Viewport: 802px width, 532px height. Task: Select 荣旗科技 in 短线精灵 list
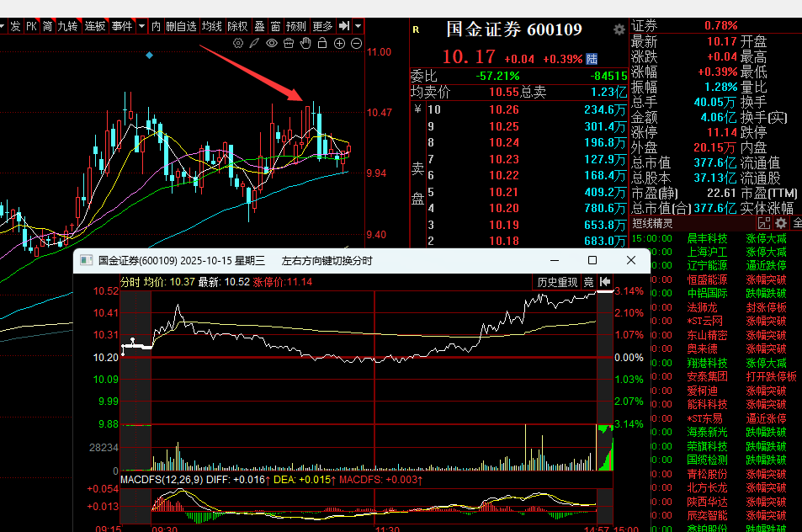pyautogui.click(x=708, y=446)
